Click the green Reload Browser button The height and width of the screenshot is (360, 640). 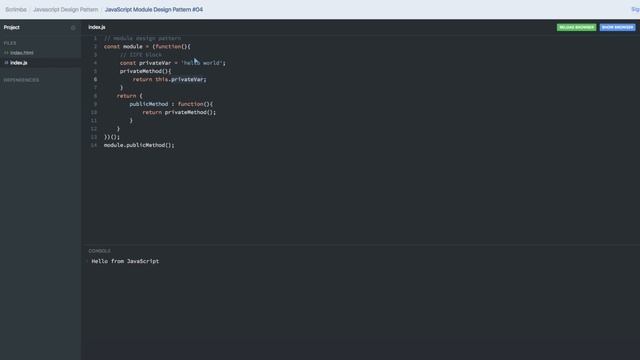point(576,27)
